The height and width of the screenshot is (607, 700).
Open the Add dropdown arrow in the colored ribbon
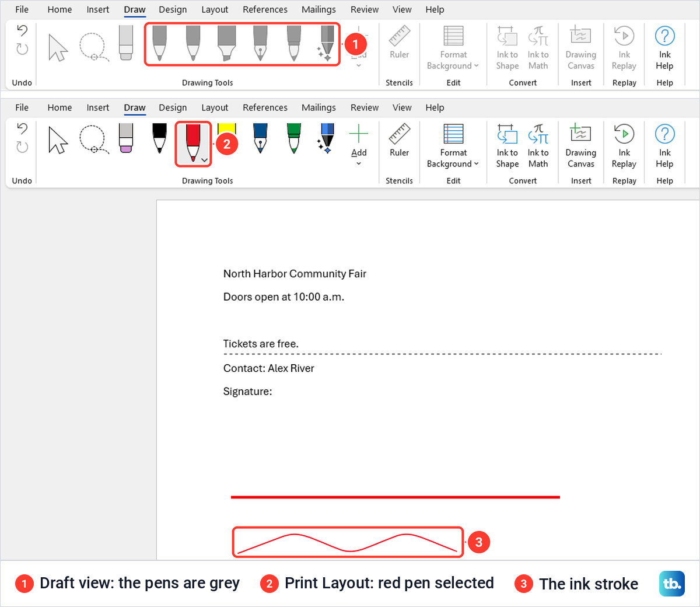(359, 163)
